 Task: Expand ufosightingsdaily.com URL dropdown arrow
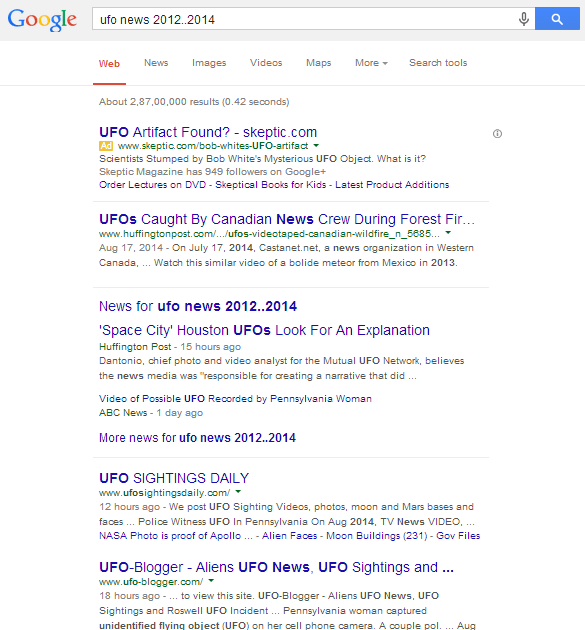click(238, 492)
